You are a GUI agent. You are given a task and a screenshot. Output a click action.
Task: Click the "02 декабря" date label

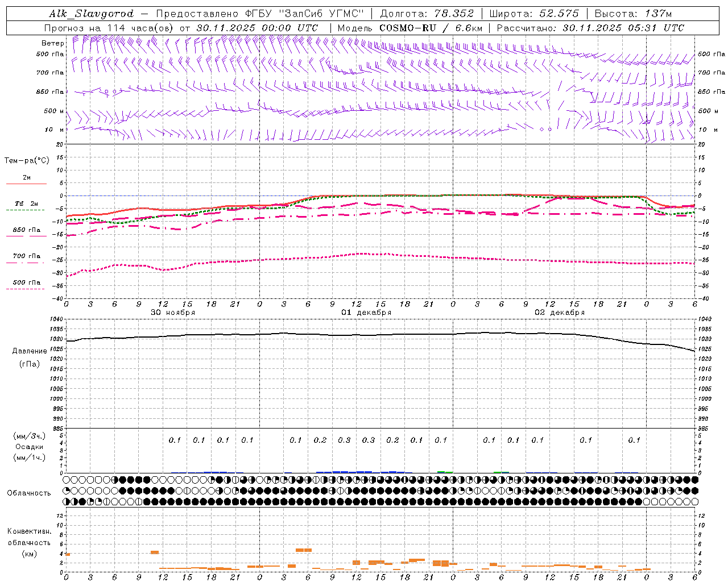560,313
